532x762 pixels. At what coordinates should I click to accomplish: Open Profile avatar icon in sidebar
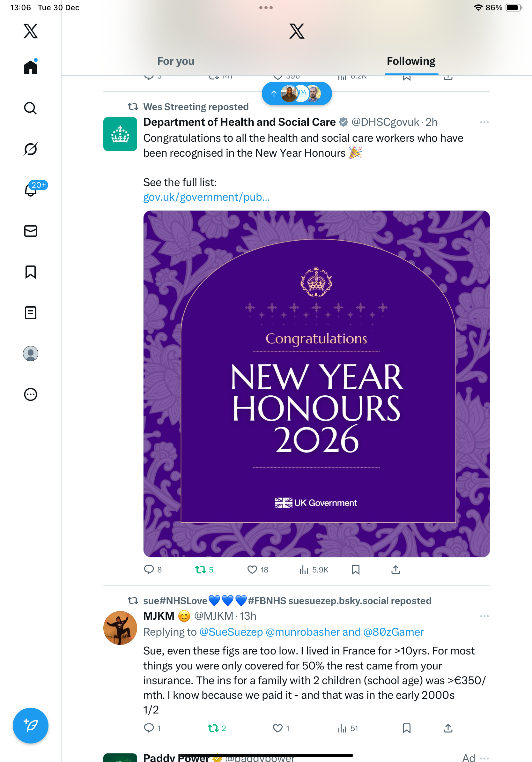click(x=31, y=354)
